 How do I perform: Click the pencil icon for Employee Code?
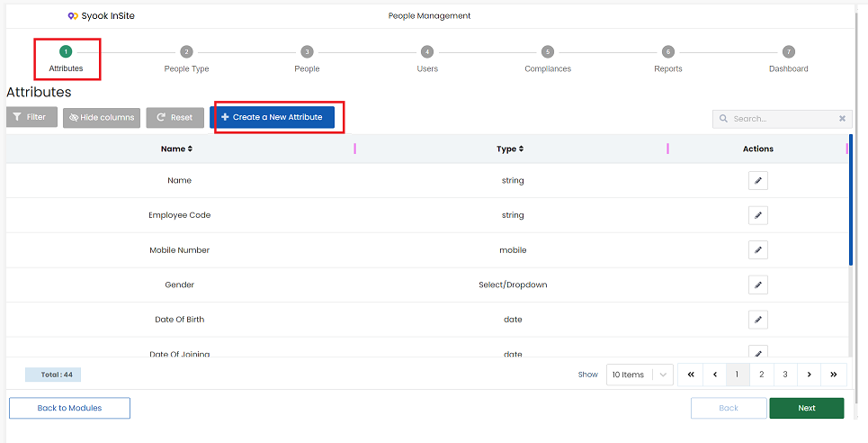(x=758, y=215)
